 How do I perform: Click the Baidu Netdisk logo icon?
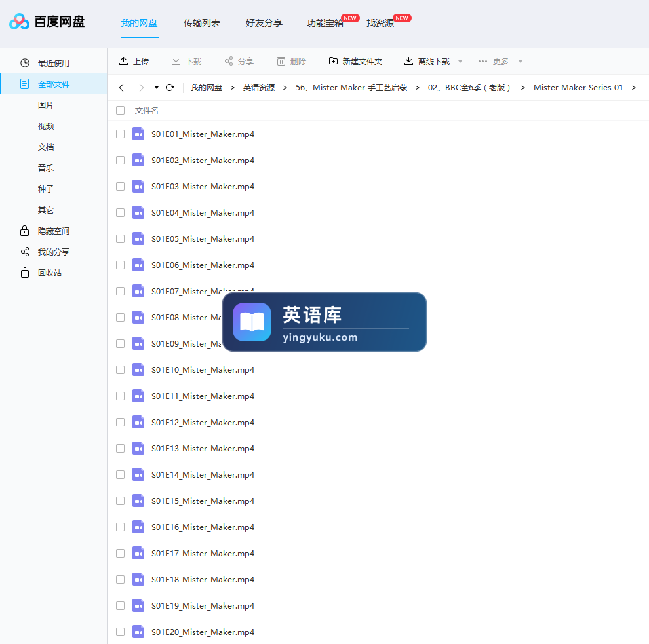coord(19,22)
